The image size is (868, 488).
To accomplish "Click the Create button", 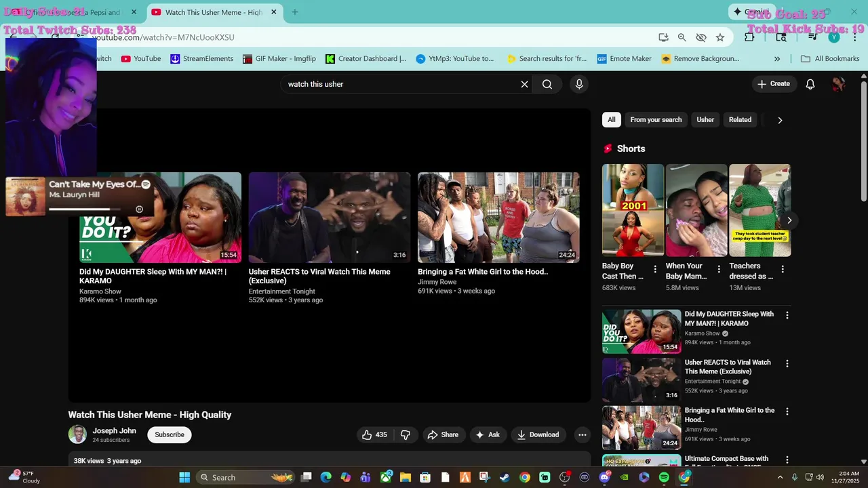I will [774, 84].
